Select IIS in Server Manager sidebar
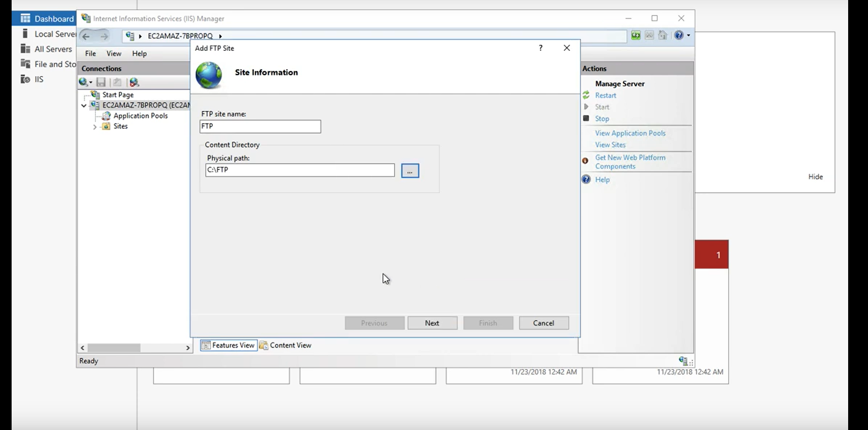Screen dimensions: 868x430 tap(32, 79)
